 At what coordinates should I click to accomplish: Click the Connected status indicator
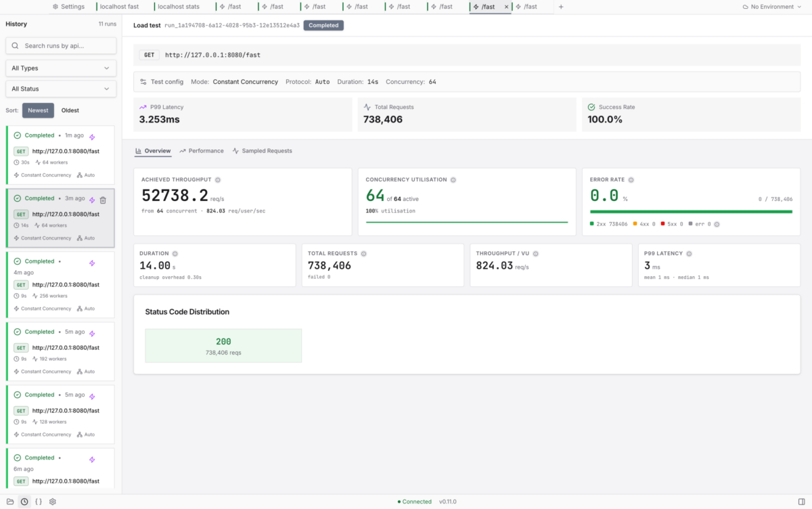414,502
